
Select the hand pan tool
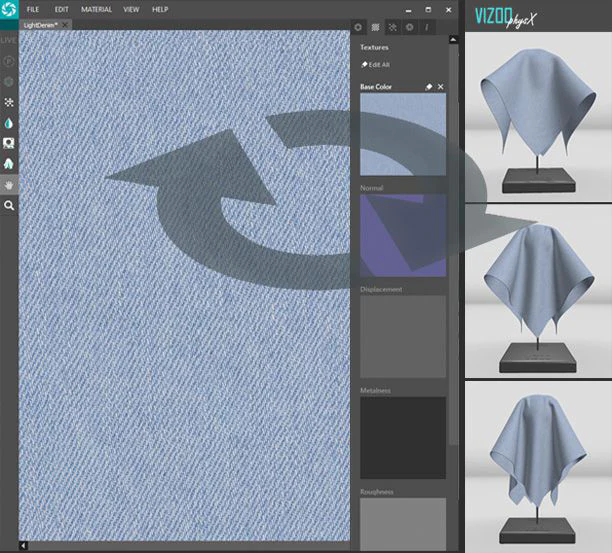tap(9, 185)
